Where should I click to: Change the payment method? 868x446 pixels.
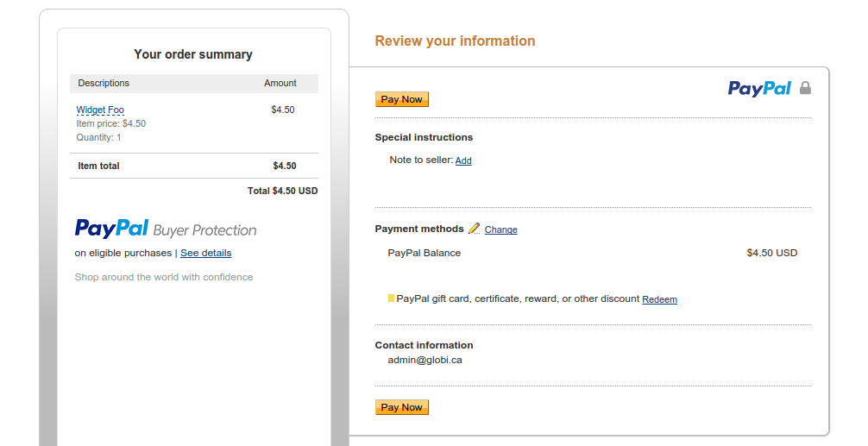501,229
